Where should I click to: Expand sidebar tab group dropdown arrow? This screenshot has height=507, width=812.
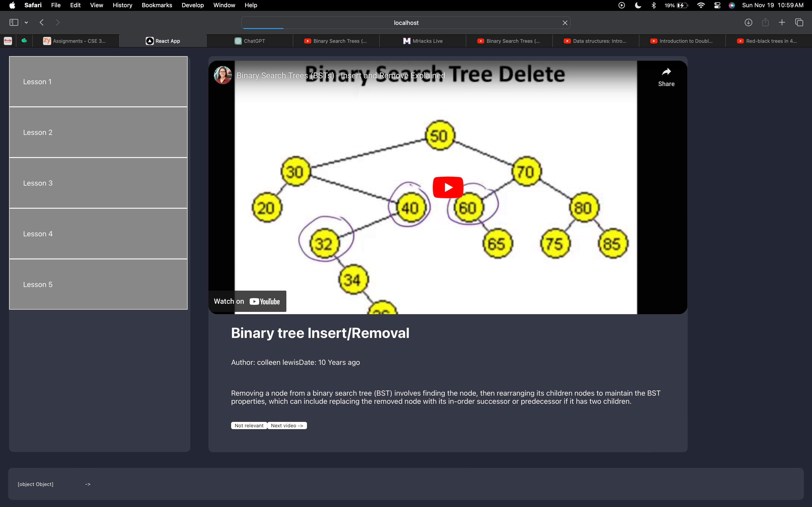[x=26, y=22]
